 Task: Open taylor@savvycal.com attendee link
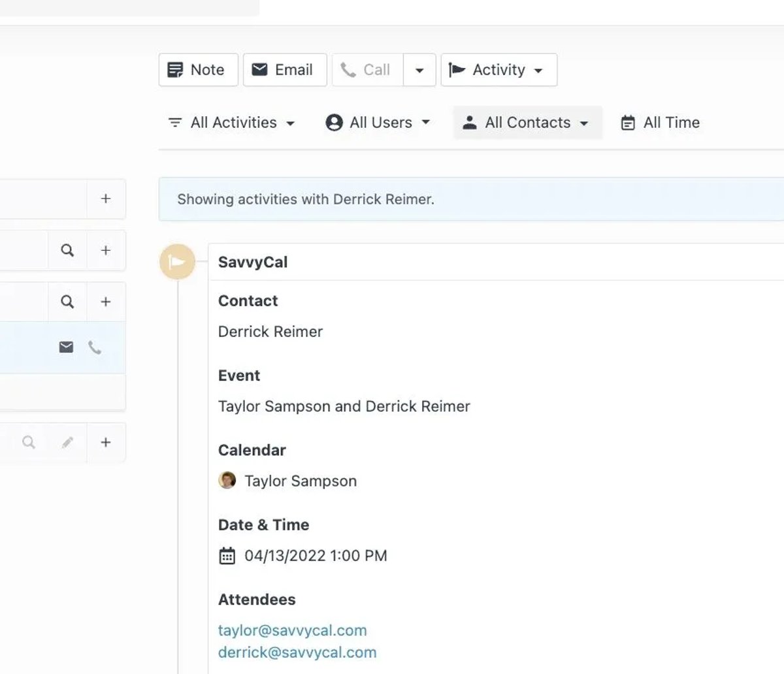[x=292, y=630]
